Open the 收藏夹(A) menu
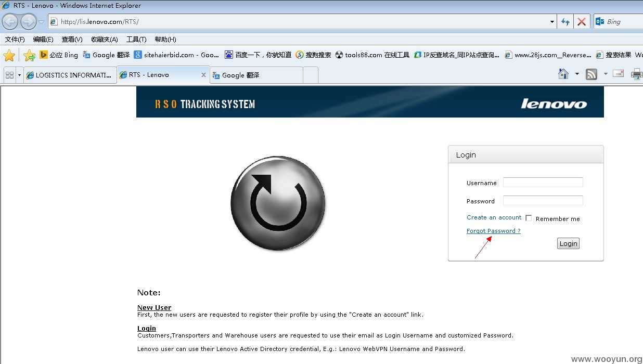The width and height of the screenshot is (643, 364). pyautogui.click(x=104, y=40)
